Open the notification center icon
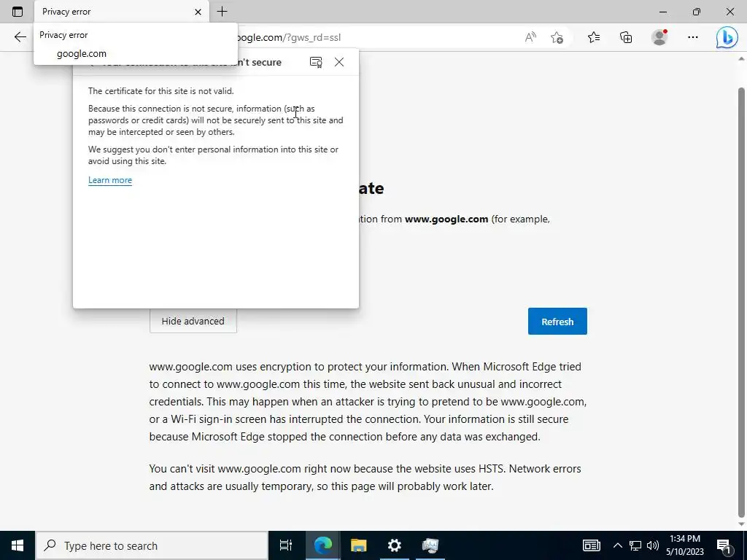The height and width of the screenshot is (560, 747). pyautogui.click(x=724, y=545)
